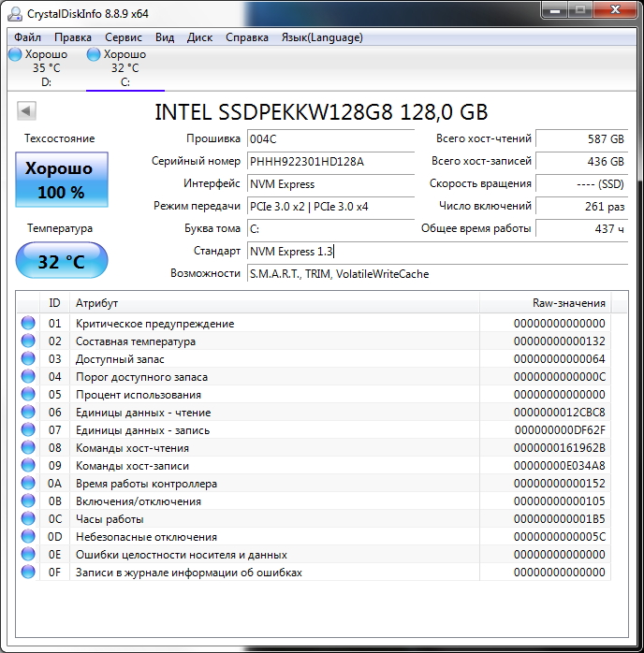Click status orb of attribute 07 row
644x653 pixels.
(28, 429)
